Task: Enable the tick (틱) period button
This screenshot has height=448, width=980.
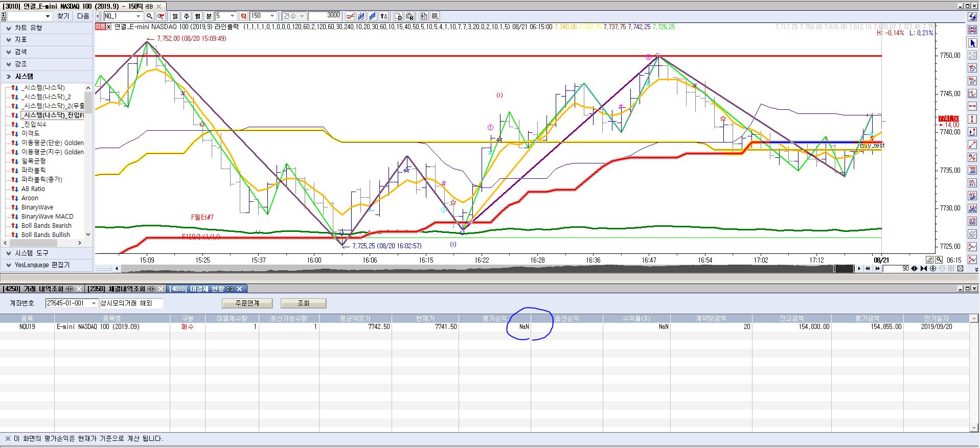Action: coord(243,16)
